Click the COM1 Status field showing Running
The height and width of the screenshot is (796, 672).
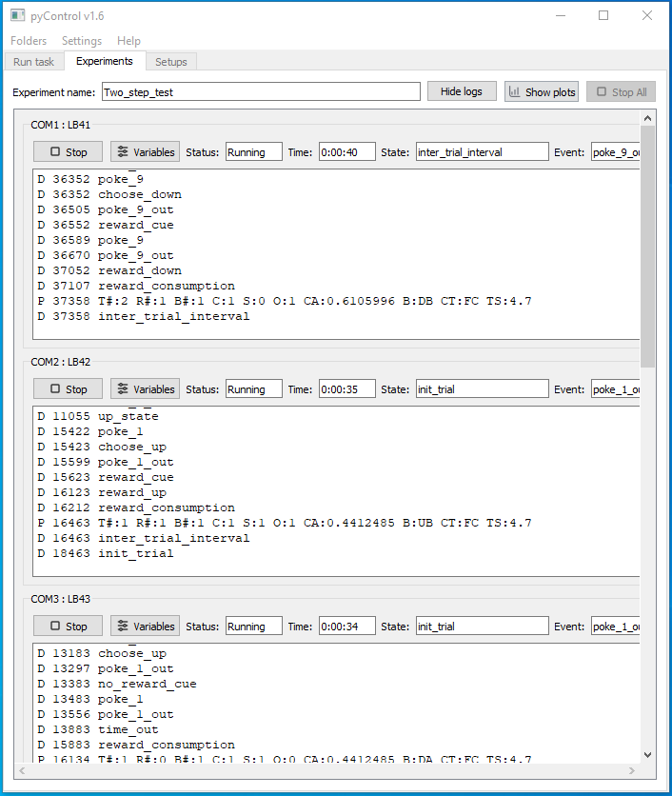click(x=254, y=151)
